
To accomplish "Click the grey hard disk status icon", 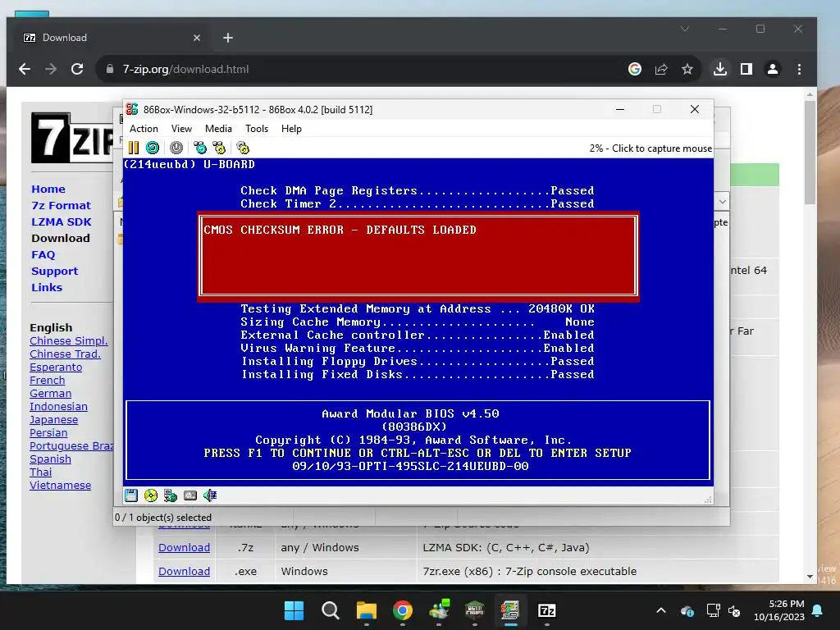I will (190, 495).
